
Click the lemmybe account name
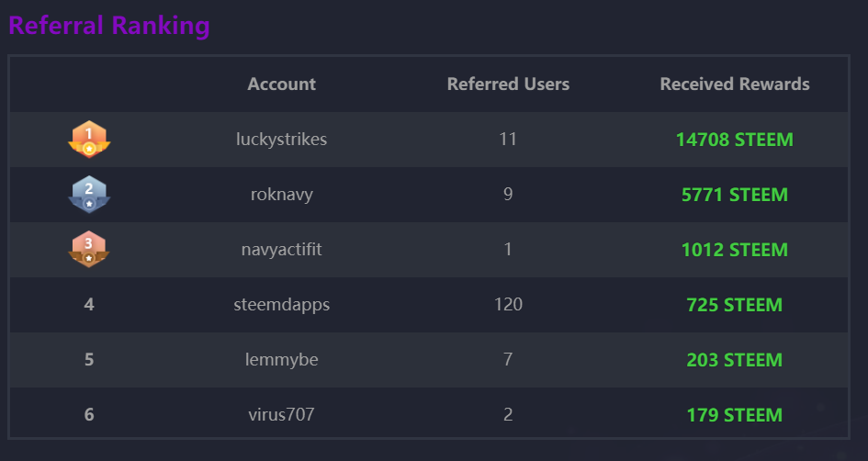[x=281, y=360]
